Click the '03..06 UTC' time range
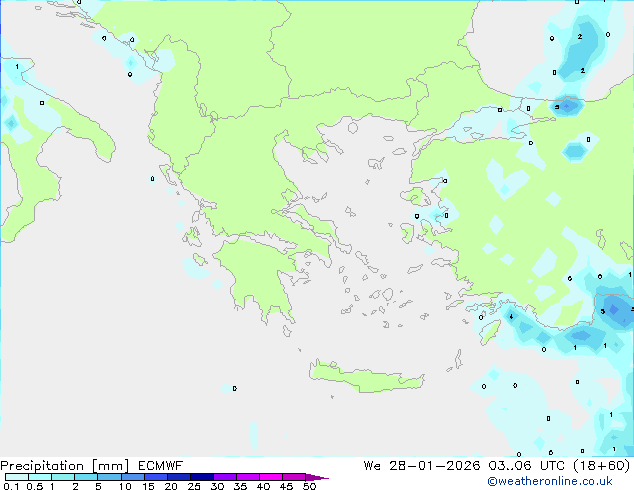The width and height of the screenshot is (634, 490). click(526, 466)
